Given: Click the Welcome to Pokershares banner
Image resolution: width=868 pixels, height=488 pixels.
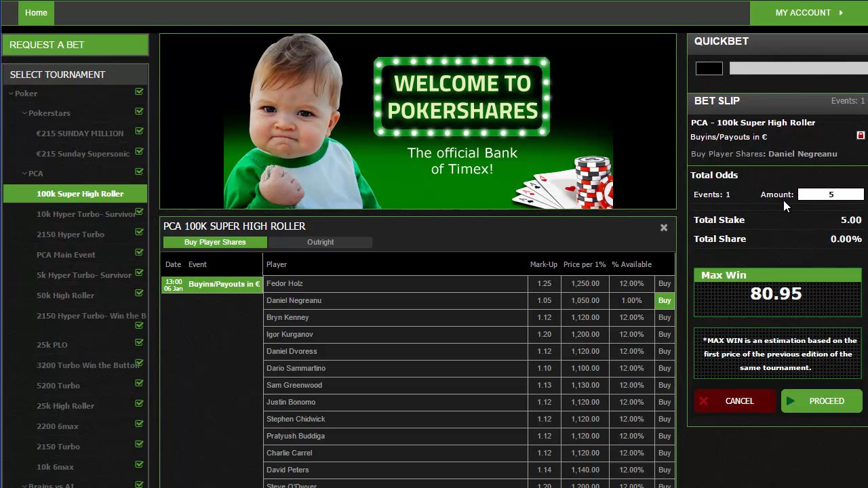Looking at the screenshot, I should (418, 121).
